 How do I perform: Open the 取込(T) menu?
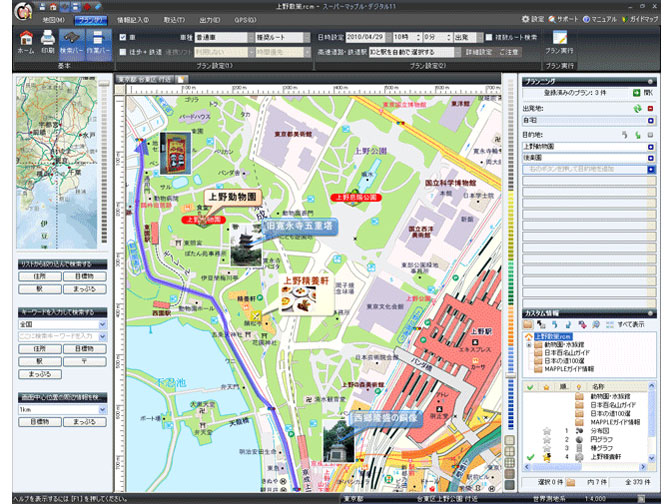(x=174, y=20)
